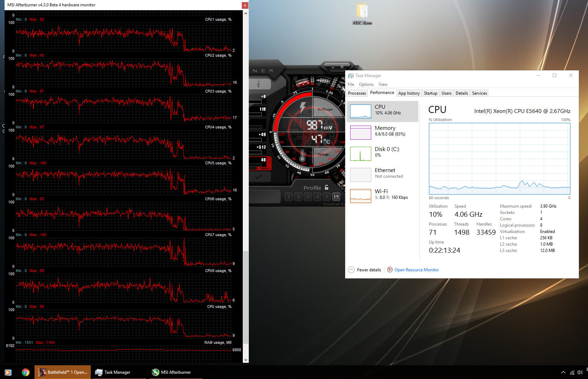Click the Task Manager taskbar button

(x=119, y=372)
